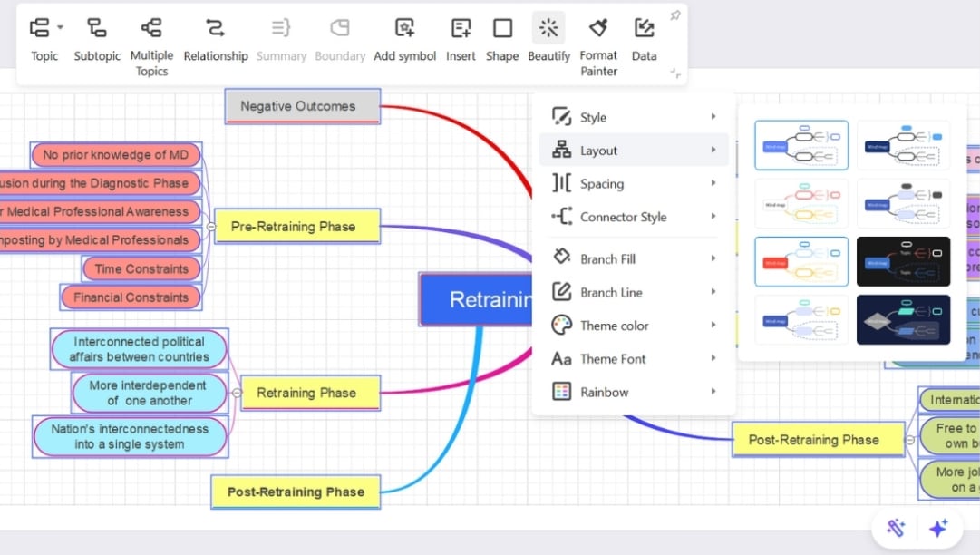Open the Layout submenu
Viewport: 980px width, 555px height.
coord(634,150)
